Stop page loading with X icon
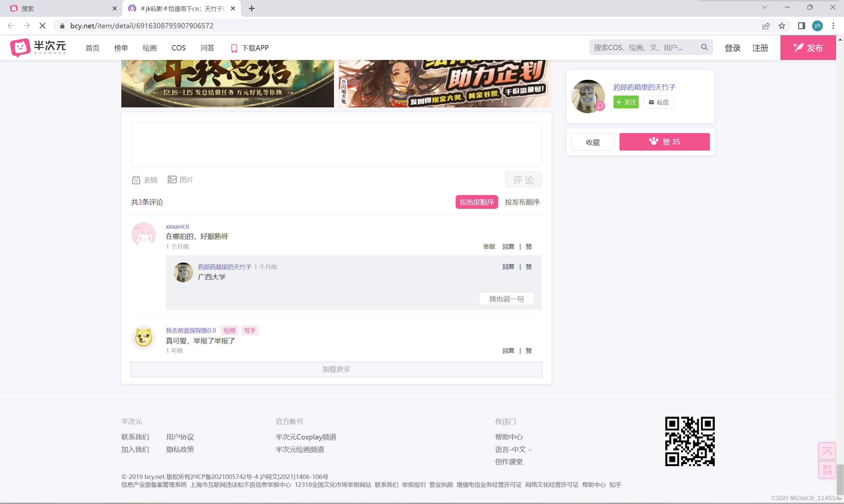This screenshot has width=844, height=504. point(43,26)
